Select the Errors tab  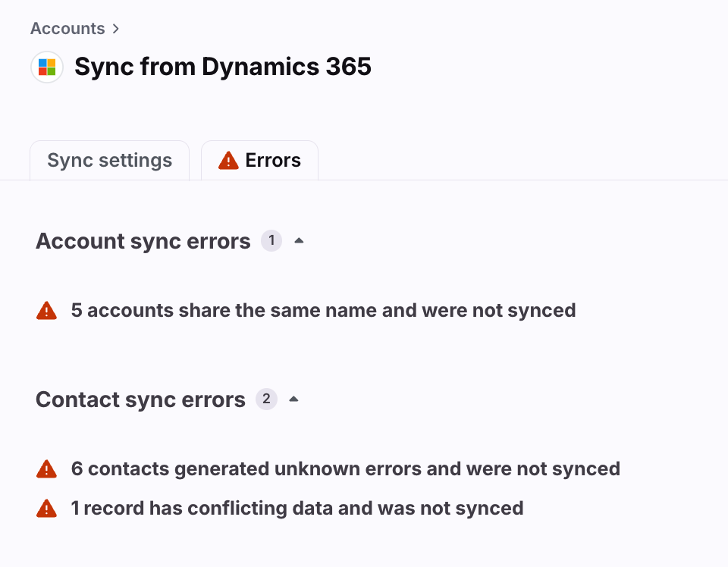[x=259, y=161]
